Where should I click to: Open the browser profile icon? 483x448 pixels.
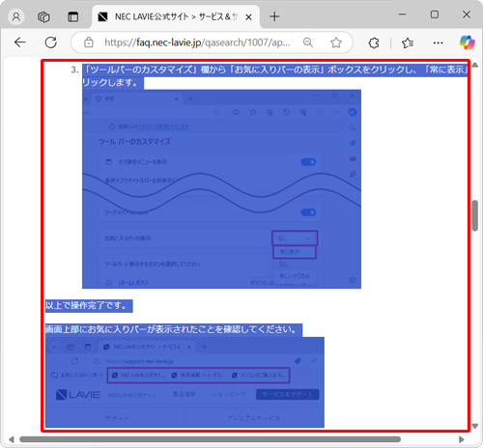coord(16,16)
